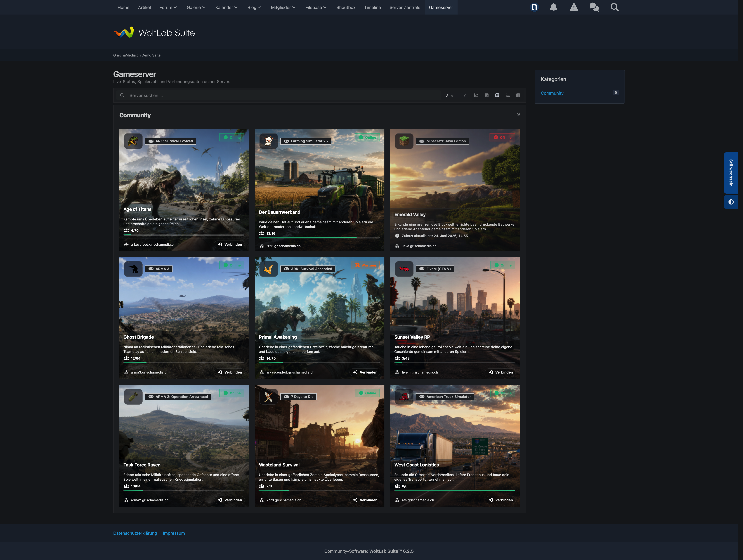The width and height of the screenshot is (743, 560).
Task: Click the dinosaur game icon on Age of Titans
Action: coord(133,141)
